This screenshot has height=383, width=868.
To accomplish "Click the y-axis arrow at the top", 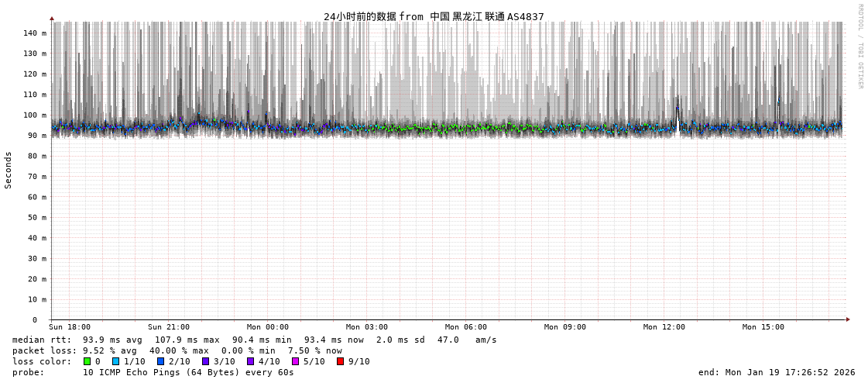I will point(52,18).
